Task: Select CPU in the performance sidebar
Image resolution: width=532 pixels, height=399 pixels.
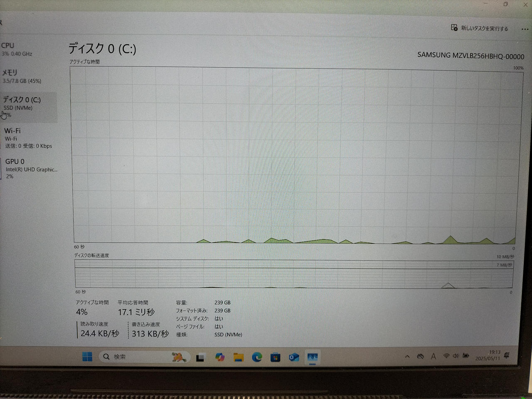Action: pyautogui.click(x=17, y=49)
